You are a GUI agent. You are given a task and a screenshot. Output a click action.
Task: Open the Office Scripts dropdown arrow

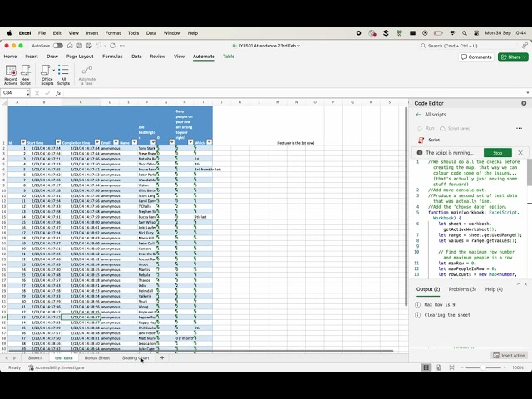click(53, 70)
